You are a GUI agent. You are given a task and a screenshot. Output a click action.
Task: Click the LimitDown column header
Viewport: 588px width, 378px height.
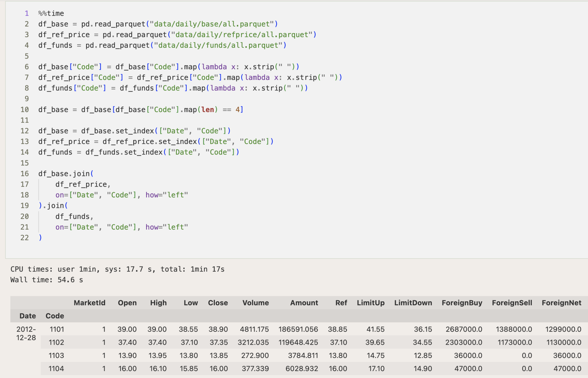click(413, 303)
